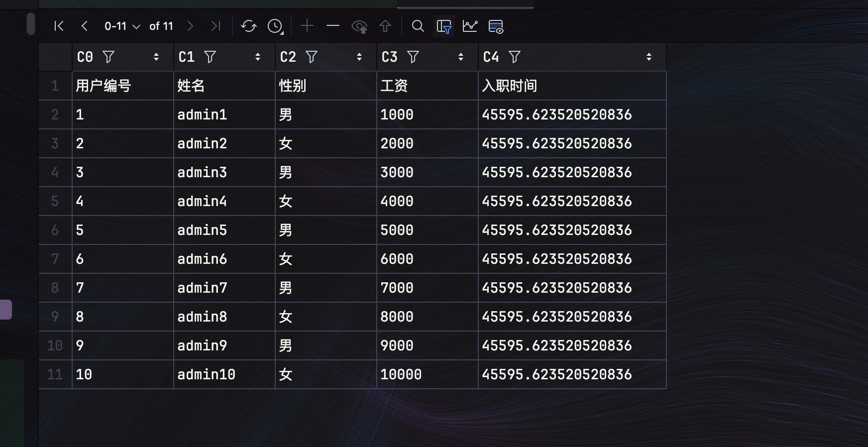Add a new row with plus icon
The height and width of the screenshot is (447, 868).
pos(307,26)
